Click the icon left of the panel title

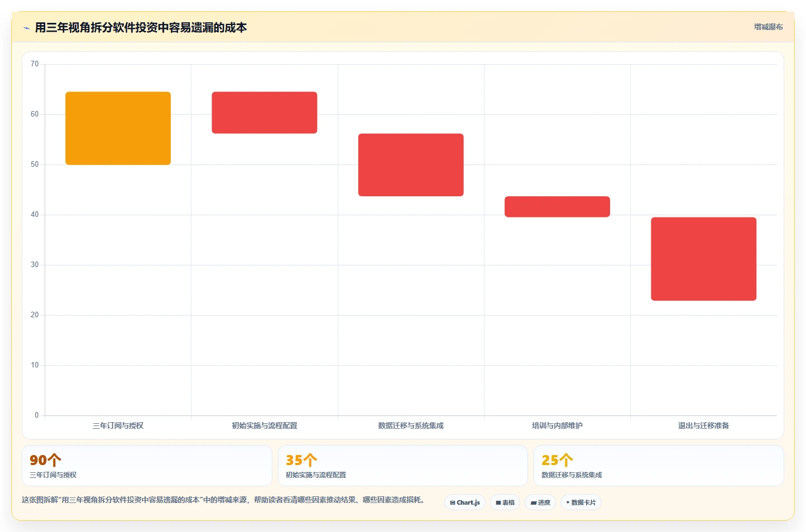pyautogui.click(x=26, y=28)
